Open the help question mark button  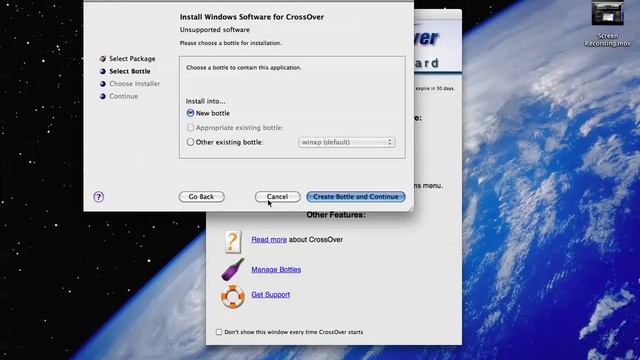(98, 197)
